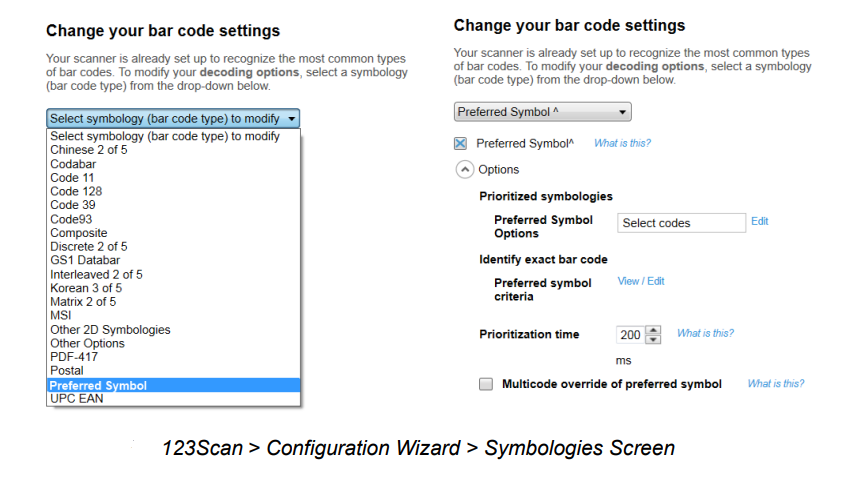
Task: Open View / Edit preferred symbol criteria
Action: (x=641, y=281)
